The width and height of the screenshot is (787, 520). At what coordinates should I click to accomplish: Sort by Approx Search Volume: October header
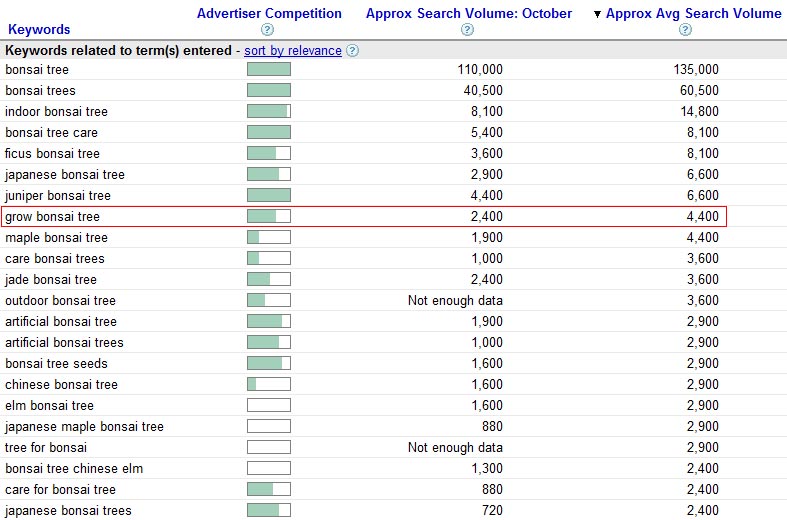[469, 14]
